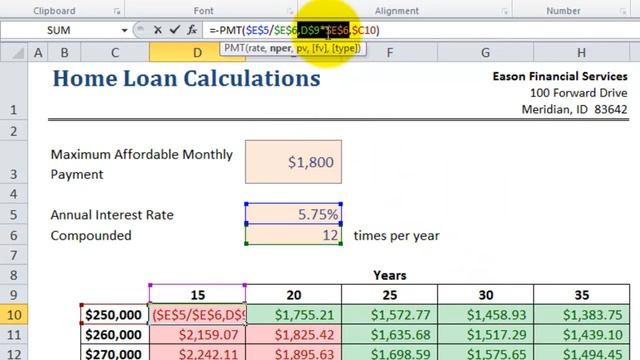
Task: Select column H header
Action: pyautogui.click(x=581, y=53)
